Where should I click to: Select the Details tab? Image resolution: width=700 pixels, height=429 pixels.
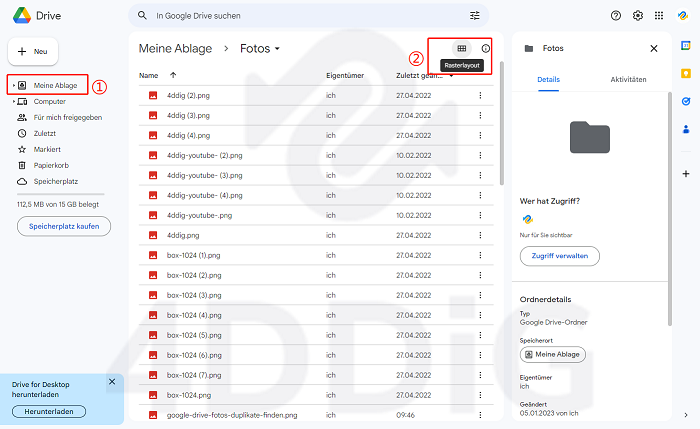549,79
